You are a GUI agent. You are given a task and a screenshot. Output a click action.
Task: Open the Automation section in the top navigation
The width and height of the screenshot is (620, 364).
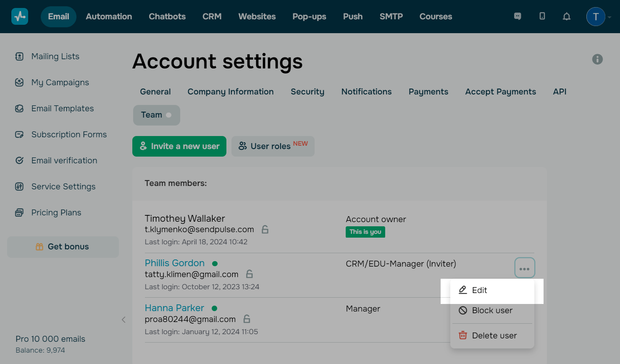(109, 16)
